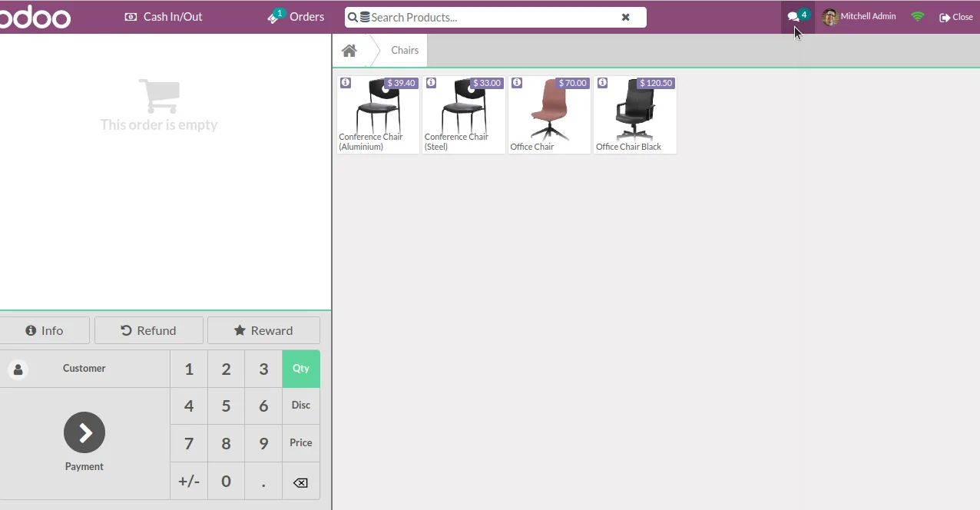Click the $ 39.40 price tag

point(401,83)
